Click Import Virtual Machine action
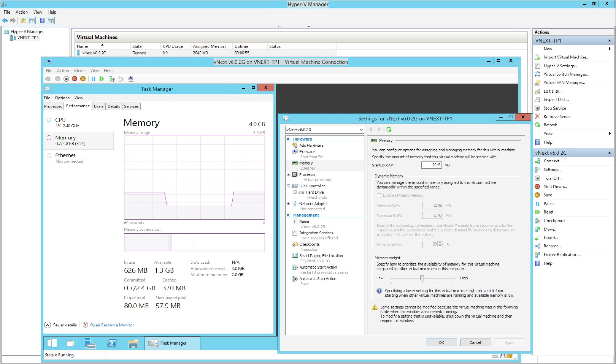This screenshot has width=616, height=364. [x=566, y=57]
